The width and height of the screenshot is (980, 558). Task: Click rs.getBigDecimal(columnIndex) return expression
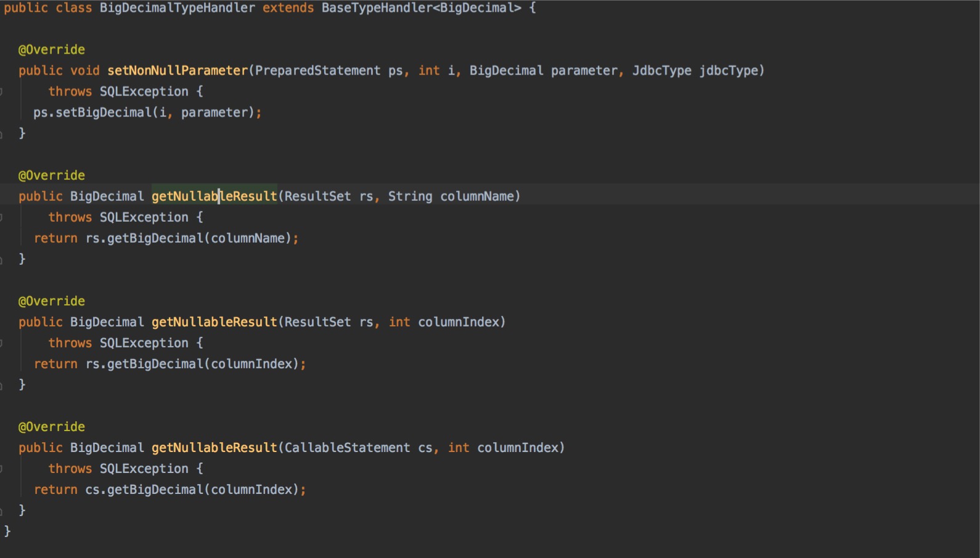click(x=192, y=363)
